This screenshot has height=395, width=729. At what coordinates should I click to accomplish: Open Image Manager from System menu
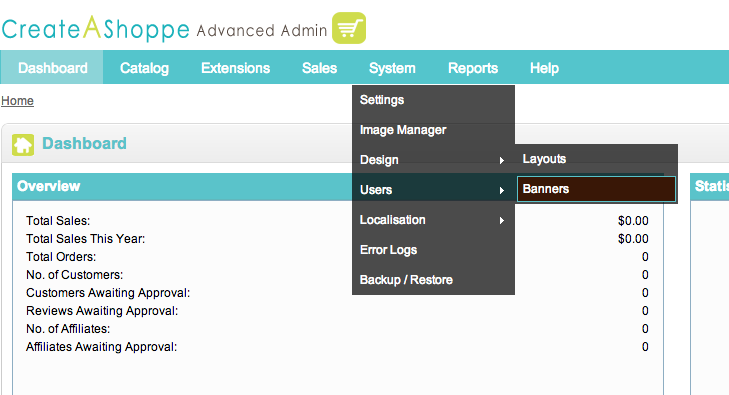pyautogui.click(x=433, y=130)
